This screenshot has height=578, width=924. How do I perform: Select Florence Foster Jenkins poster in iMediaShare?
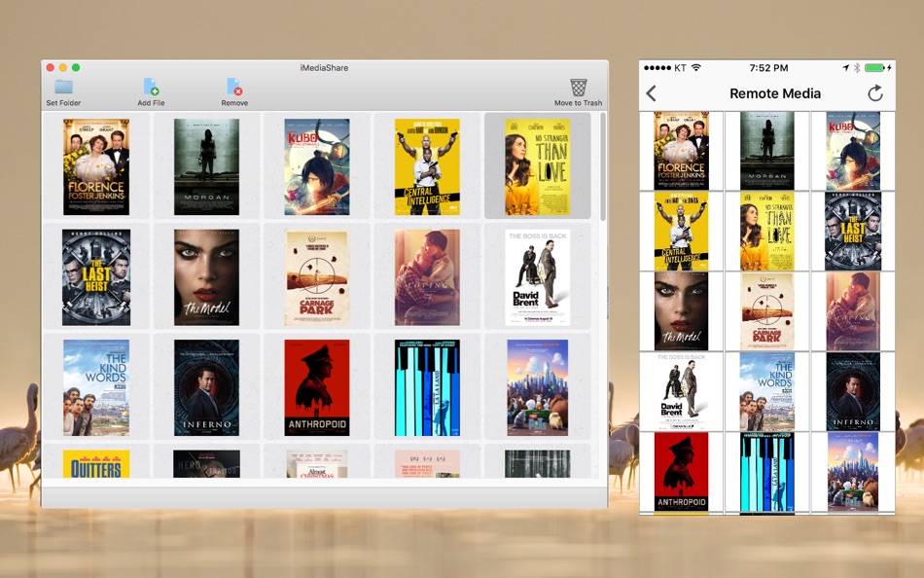click(96, 167)
